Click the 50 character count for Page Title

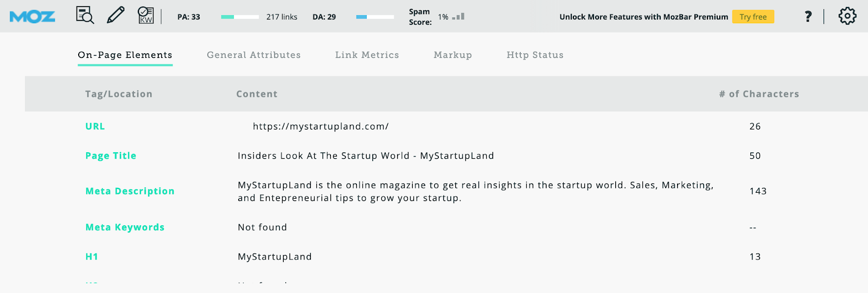755,155
